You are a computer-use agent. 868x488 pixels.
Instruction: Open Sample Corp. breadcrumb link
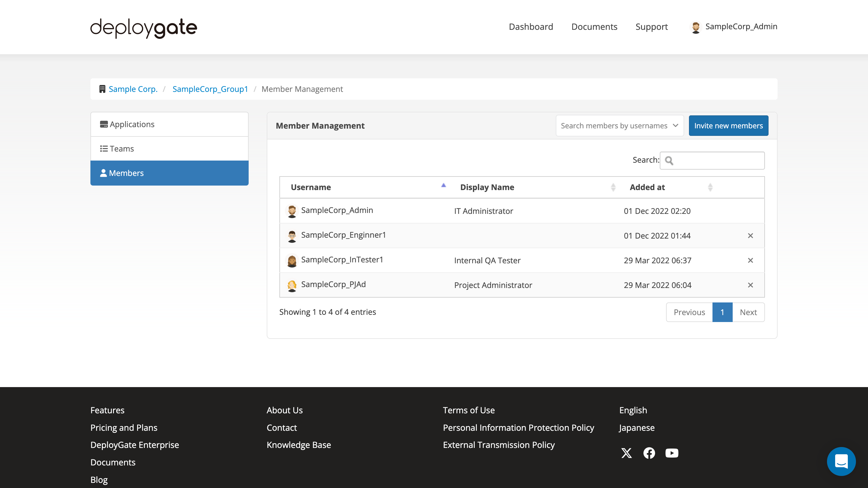tap(133, 89)
